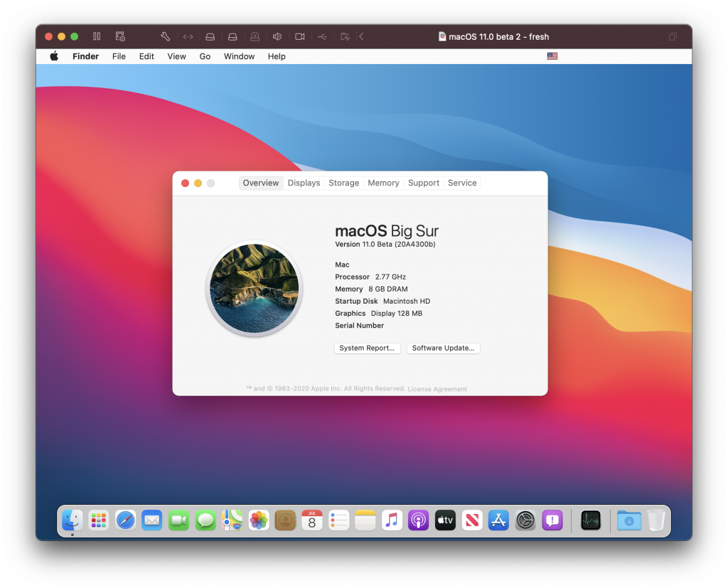
Task: Click the sound speaker icon in VM toolbar
Action: pyautogui.click(x=277, y=36)
